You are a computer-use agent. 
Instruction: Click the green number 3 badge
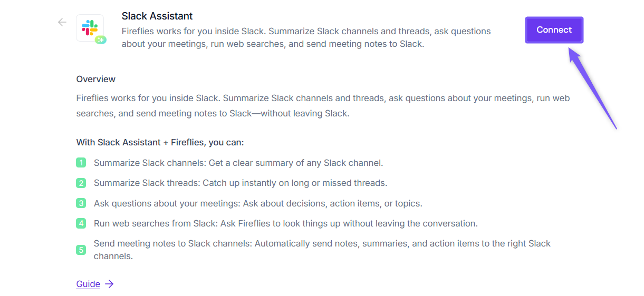click(x=81, y=203)
